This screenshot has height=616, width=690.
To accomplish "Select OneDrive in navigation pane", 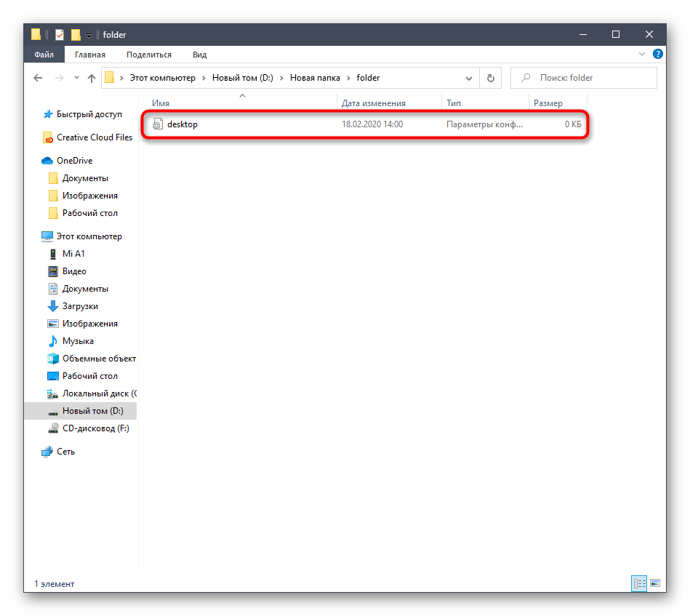I will 74,161.
